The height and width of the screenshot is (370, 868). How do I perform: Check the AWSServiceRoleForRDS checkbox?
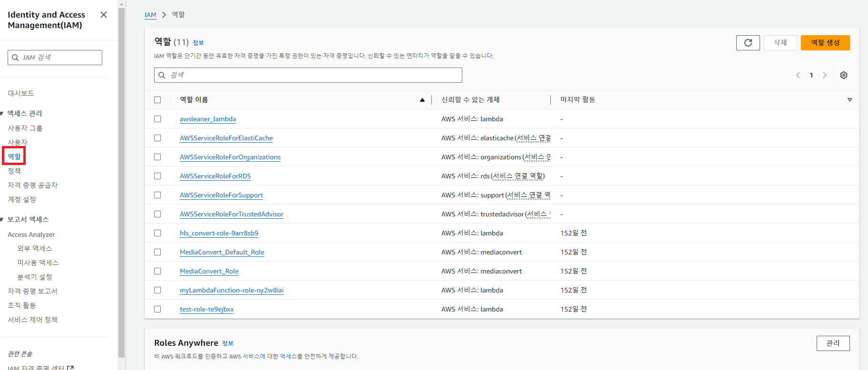[157, 176]
